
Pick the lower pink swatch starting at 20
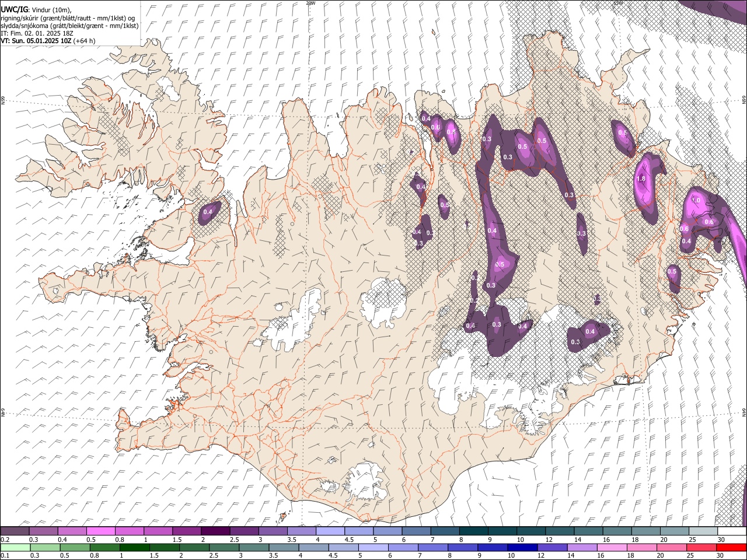(672, 548)
